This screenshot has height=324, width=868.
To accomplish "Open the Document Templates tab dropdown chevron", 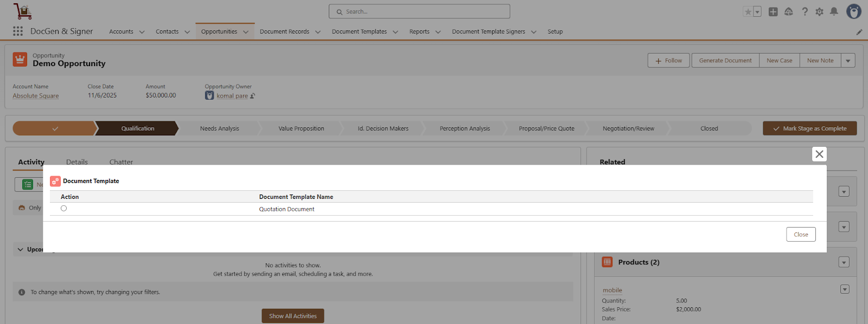I will tap(395, 32).
